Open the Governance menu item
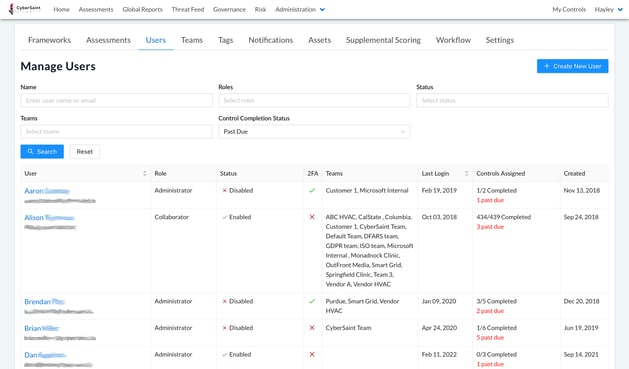Viewport: 629px width, 369px height. pyautogui.click(x=229, y=9)
